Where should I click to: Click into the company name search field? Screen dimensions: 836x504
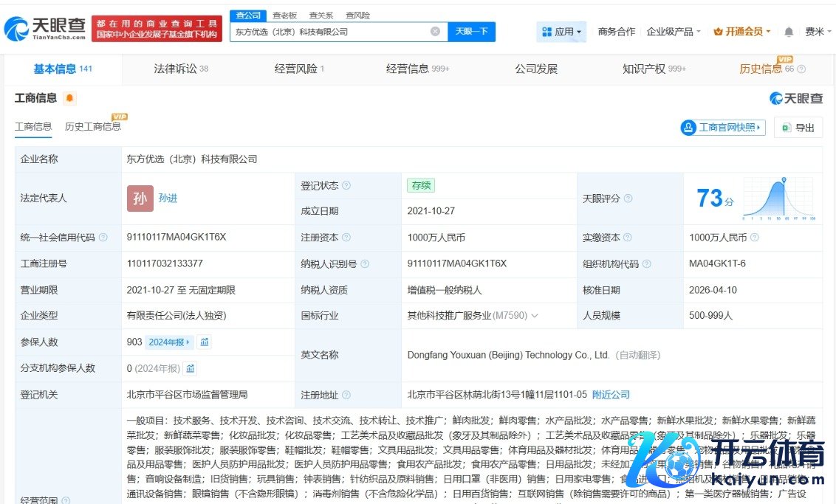pos(329,32)
